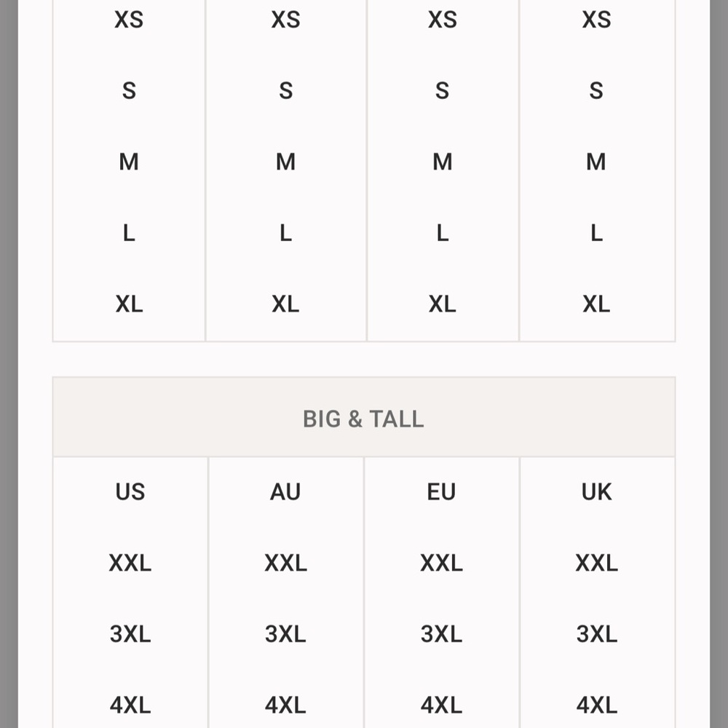Select XL in the first column of upper table

pos(129,304)
